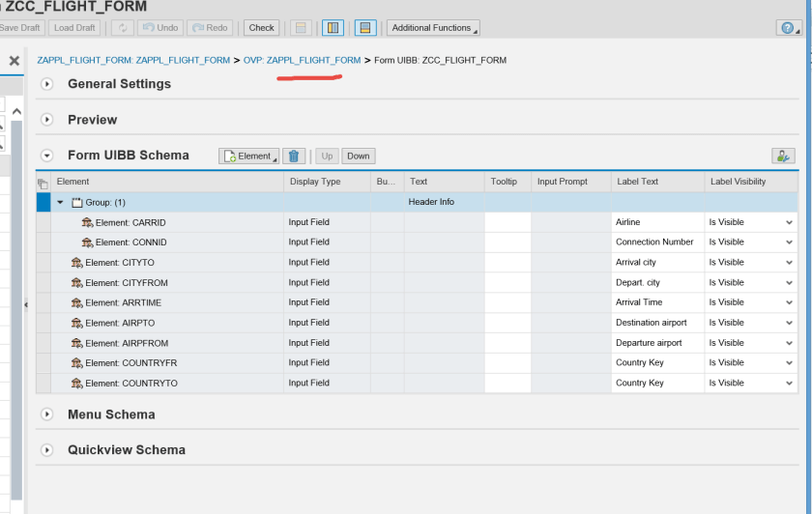Expand the General Settings section
812x514 pixels.
click(x=46, y=84)
